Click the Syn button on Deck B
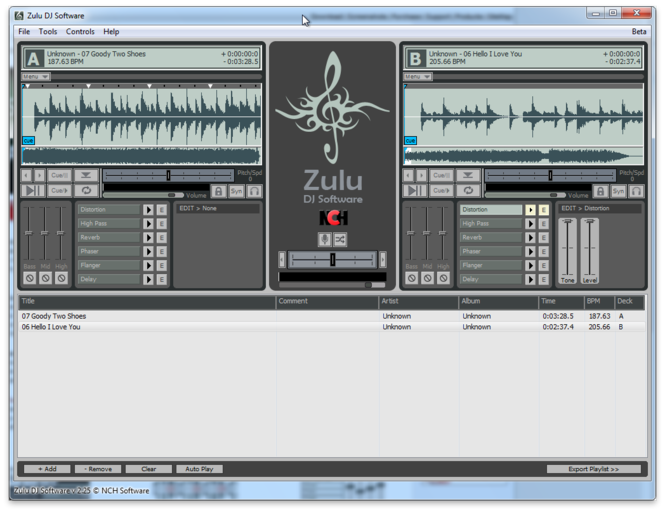Screen dimensions: 665x513 click(x=618, y=191)
